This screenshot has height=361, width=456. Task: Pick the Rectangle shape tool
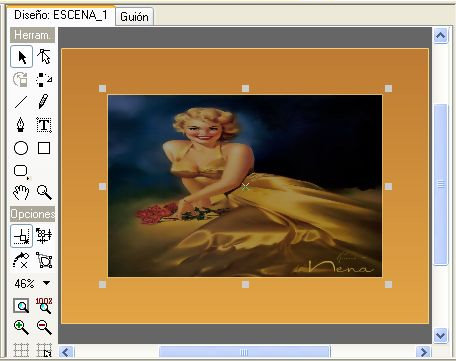[44, 148]
